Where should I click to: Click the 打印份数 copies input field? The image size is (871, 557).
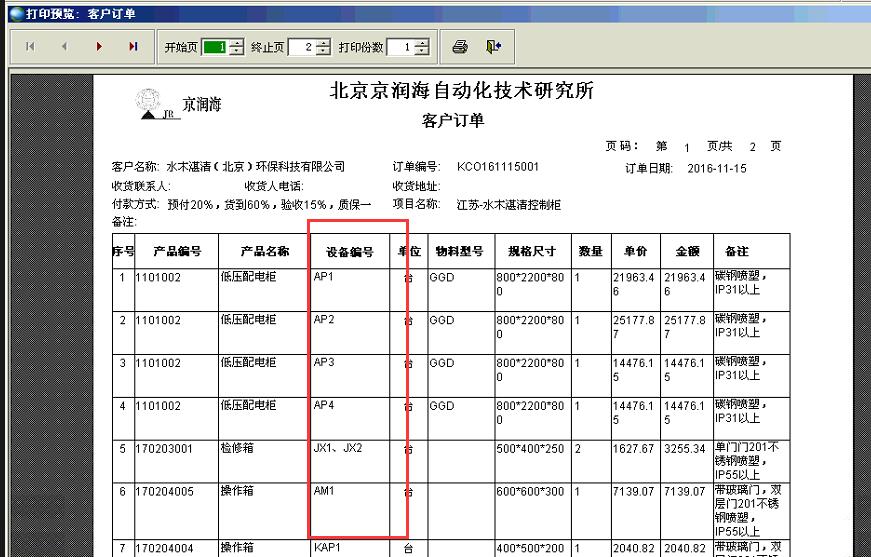point(399,47)
